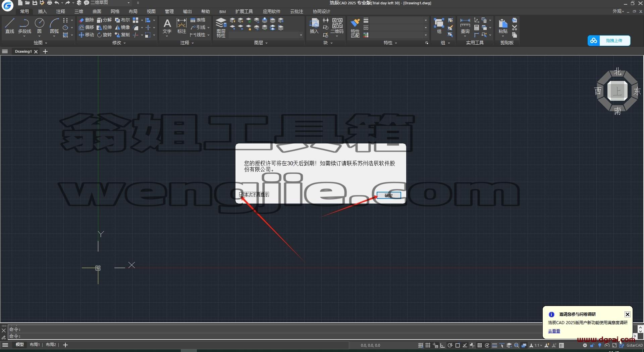Switch to the 注释 ribbon tab
Image resolution: width=644 pixels, height=352 pixels.
pos(61,11)
